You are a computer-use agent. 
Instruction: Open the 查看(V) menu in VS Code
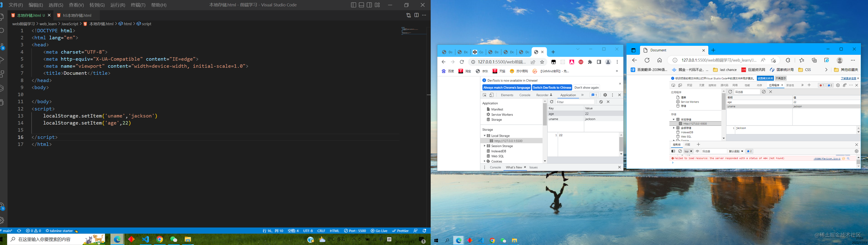(x=76, y=5)
